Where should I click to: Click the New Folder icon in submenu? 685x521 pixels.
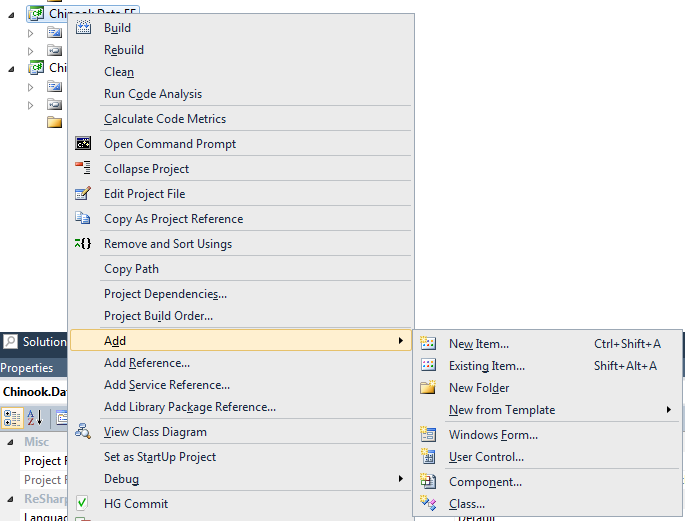[428, 387]
